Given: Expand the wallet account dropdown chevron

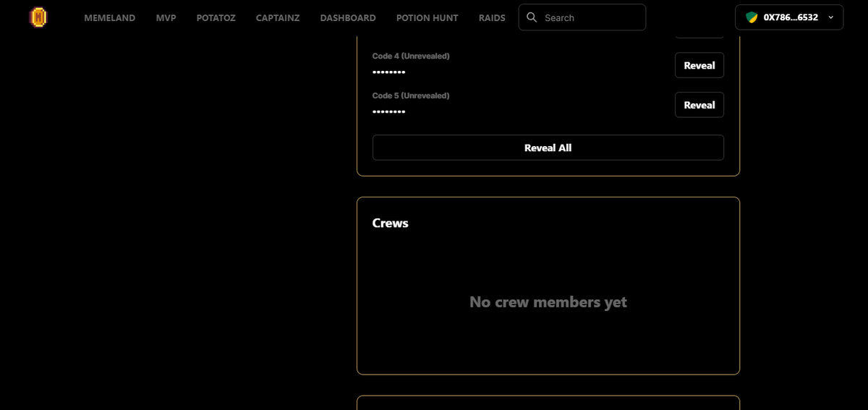Looking at the screenshot, I should [830, 17].
